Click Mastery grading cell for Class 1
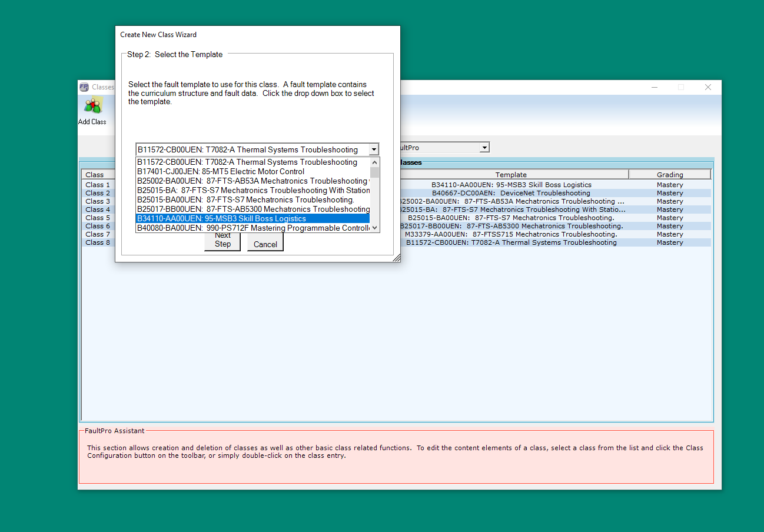The height and width of the screenshot is (532, 764). coord(670,185)
